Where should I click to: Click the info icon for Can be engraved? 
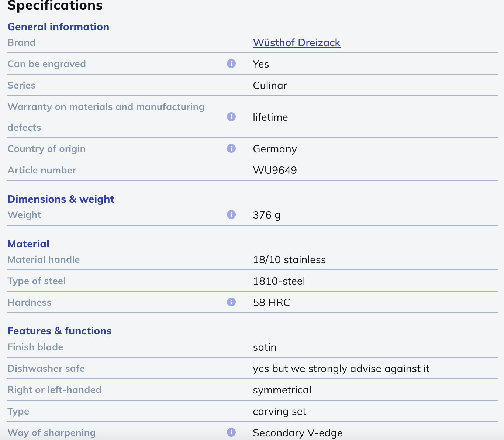[231, 63]
